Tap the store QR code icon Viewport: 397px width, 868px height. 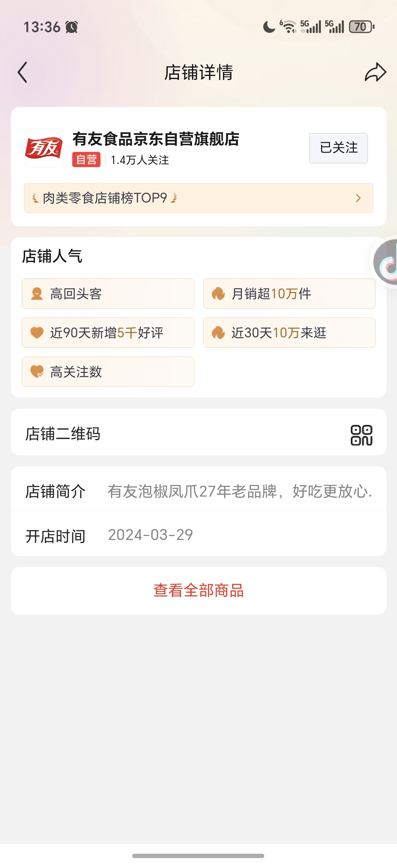(x=361, y=435)
